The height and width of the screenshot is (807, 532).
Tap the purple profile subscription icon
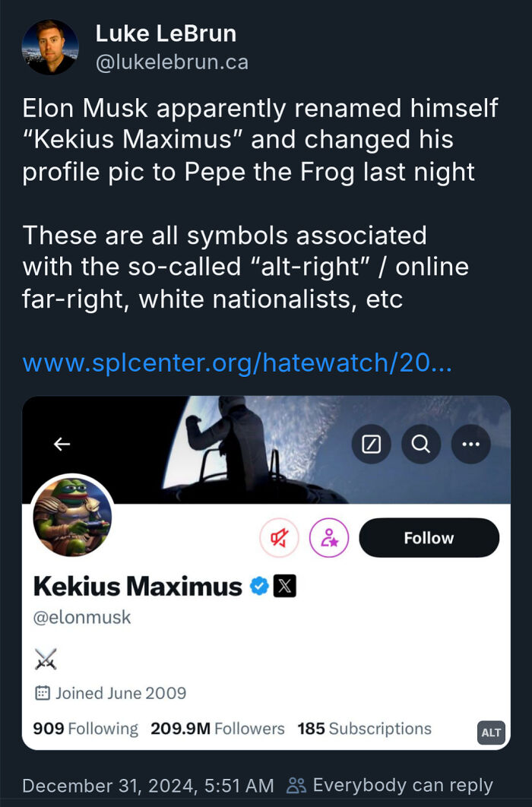(x=329, y=537)
